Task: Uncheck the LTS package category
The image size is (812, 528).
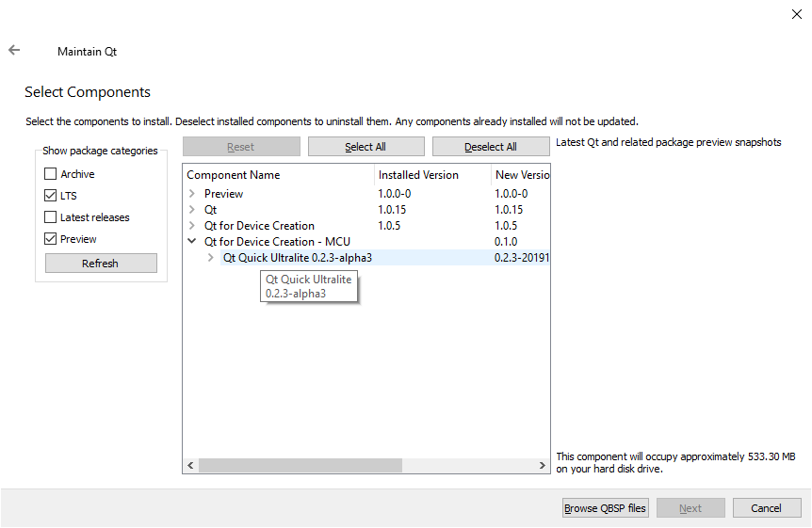Action: tap(50, 196)
